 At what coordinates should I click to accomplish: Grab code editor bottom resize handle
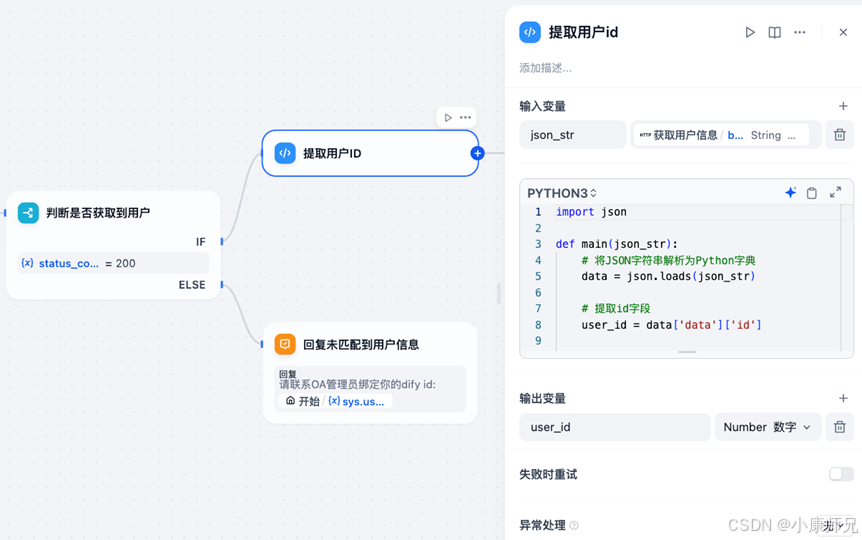tap(687, 352)
